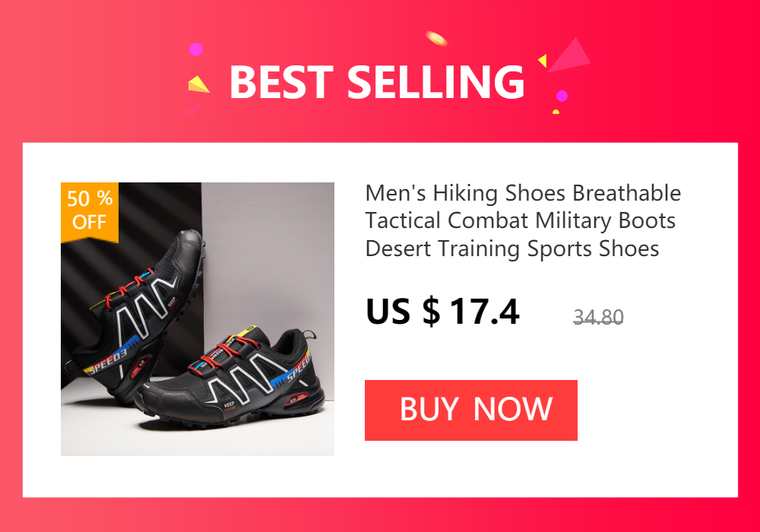The height and width of the screenshot is (532, 760).
Task: Click the yellow triangle left of BEST
Action: (198, 84)
